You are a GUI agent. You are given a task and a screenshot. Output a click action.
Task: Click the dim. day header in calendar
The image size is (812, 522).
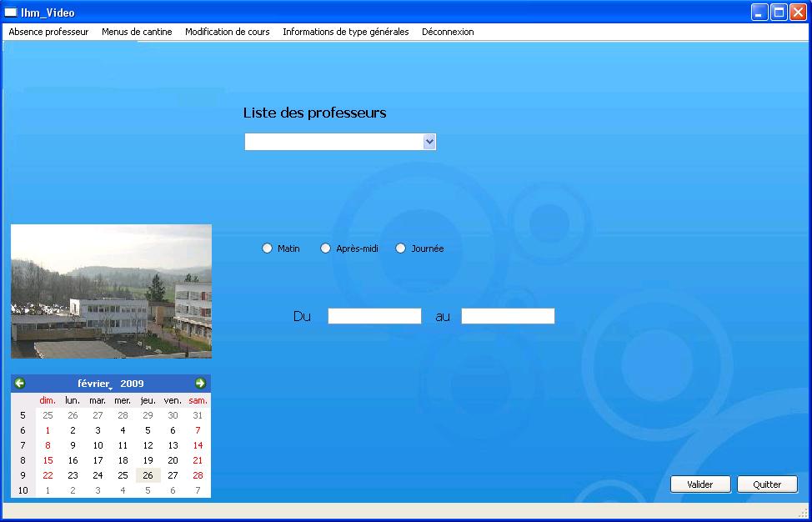48,400
